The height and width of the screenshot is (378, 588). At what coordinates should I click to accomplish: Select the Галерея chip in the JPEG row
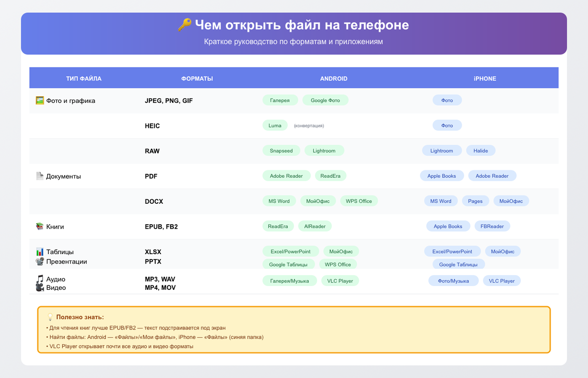click(x=280, y=100)
